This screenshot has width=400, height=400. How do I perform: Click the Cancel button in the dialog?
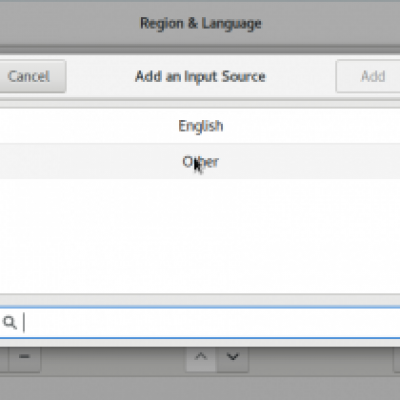[x=32, y=76]
